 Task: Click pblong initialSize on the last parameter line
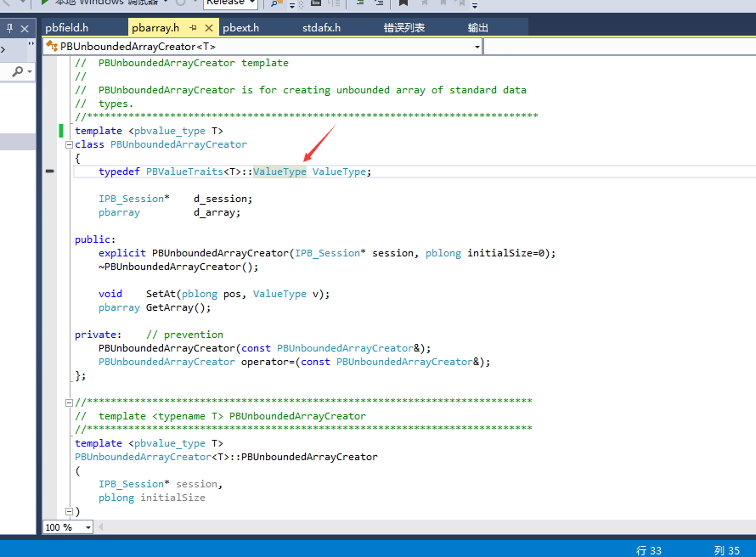(152, 498)
